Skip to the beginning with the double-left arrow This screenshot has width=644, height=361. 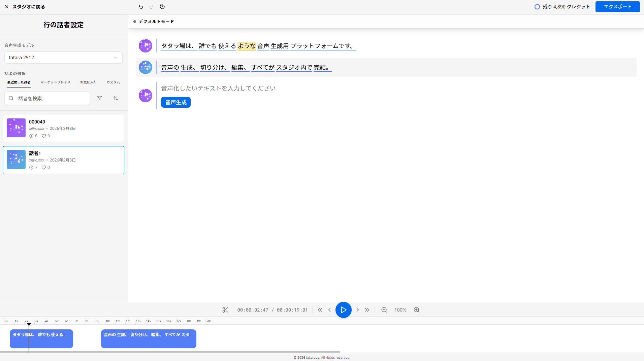[x=320, y=310]
